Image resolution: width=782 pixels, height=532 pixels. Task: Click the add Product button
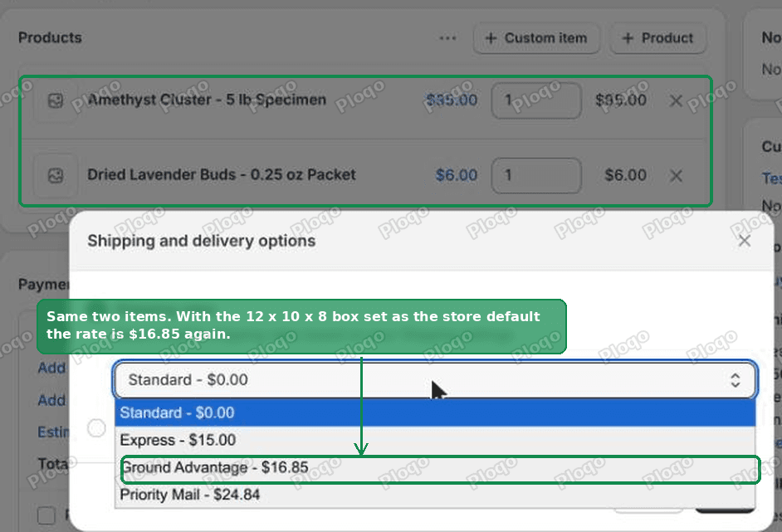point(657,38)
